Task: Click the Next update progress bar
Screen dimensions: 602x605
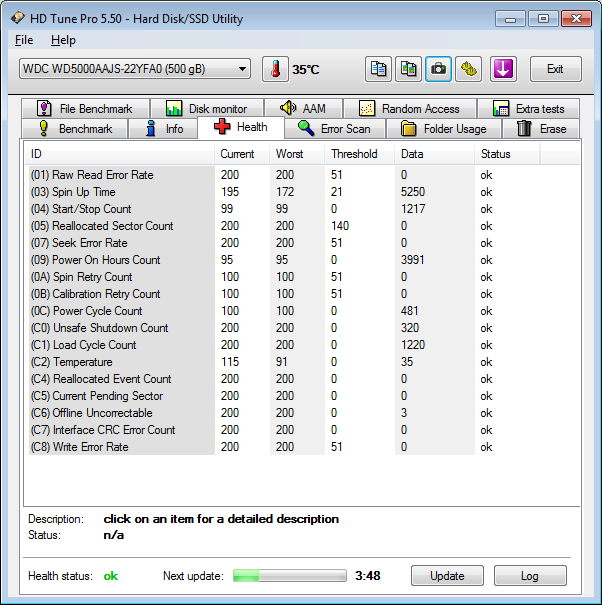Action: pyautogui.click(x=290, y=576)
